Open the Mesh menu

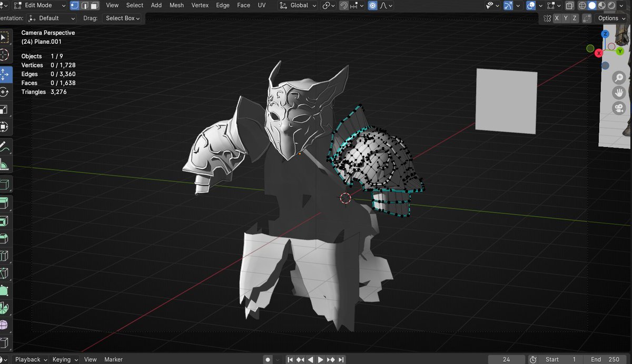(x=176, y=5)
